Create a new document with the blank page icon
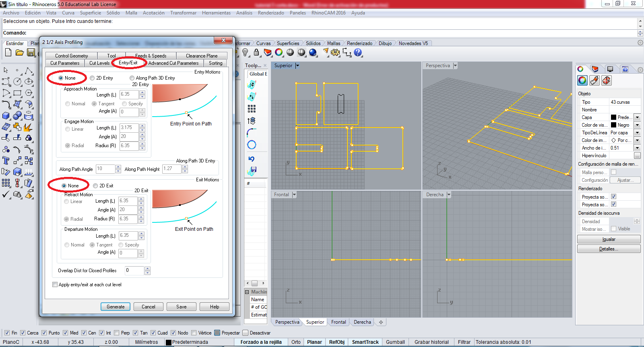 (8, 52)
